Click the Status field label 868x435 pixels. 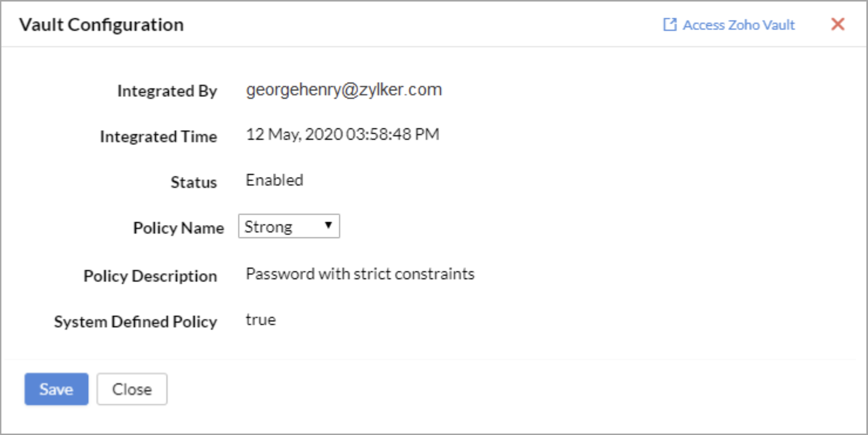(x=193, y=182)
